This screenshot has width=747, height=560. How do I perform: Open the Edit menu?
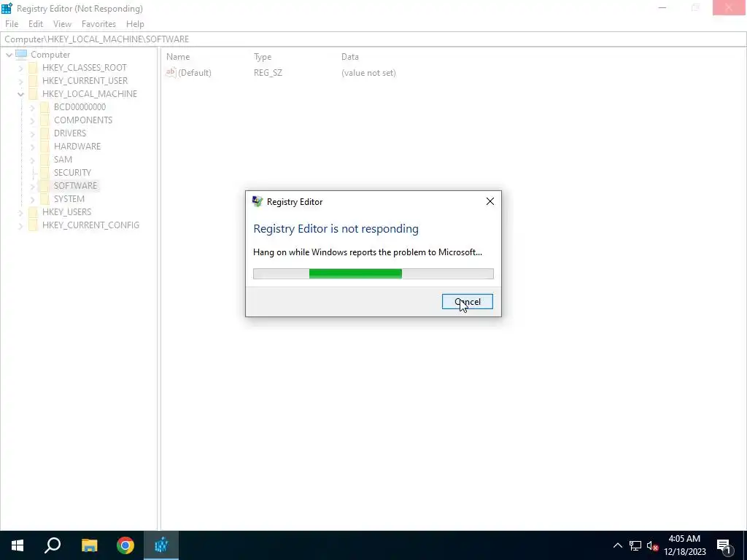click(x=36, y=24)
